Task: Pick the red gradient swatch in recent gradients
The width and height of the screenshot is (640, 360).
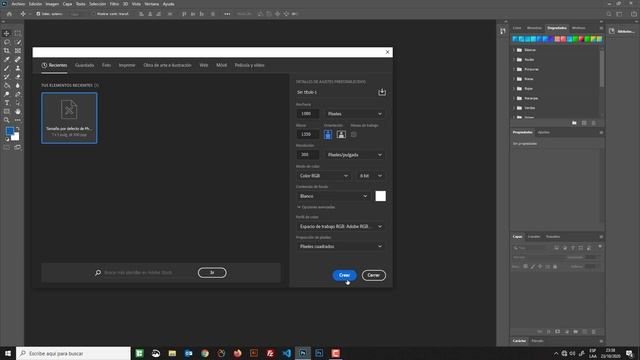Action: [581, 39]
